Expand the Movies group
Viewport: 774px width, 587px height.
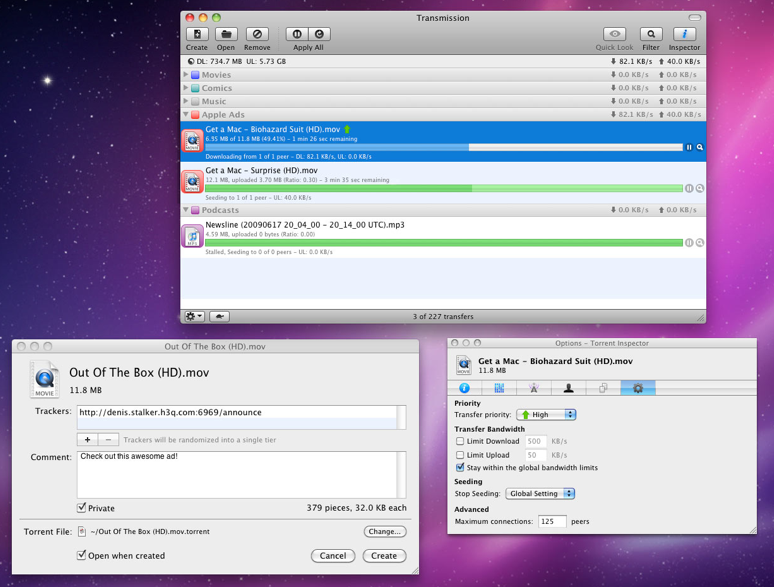pyautogui.click(x=186, y=75)
